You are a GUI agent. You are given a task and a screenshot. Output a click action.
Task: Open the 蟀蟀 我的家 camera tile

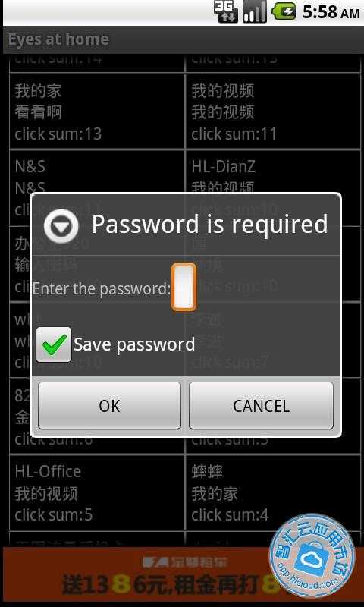tap(273, 492)
